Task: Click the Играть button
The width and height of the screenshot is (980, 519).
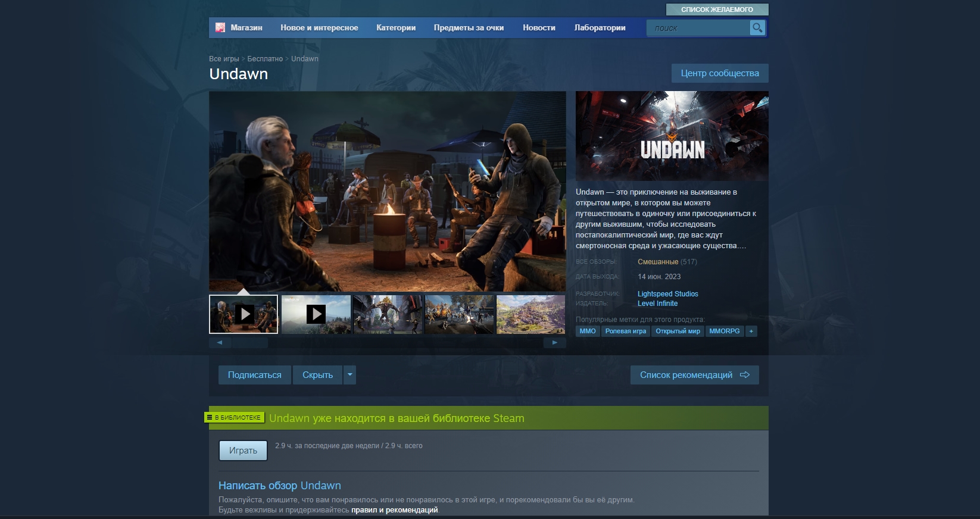Action: (243, 451)
